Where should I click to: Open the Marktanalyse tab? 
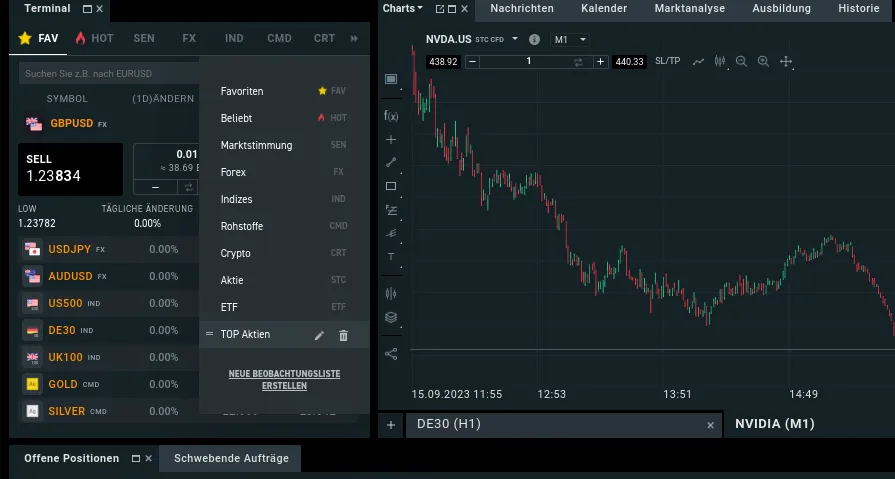click(x=690, y=9)
